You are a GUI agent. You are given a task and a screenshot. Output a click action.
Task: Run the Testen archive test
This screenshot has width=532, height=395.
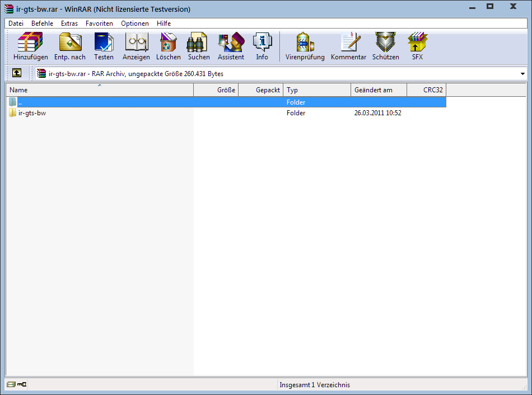104,46
